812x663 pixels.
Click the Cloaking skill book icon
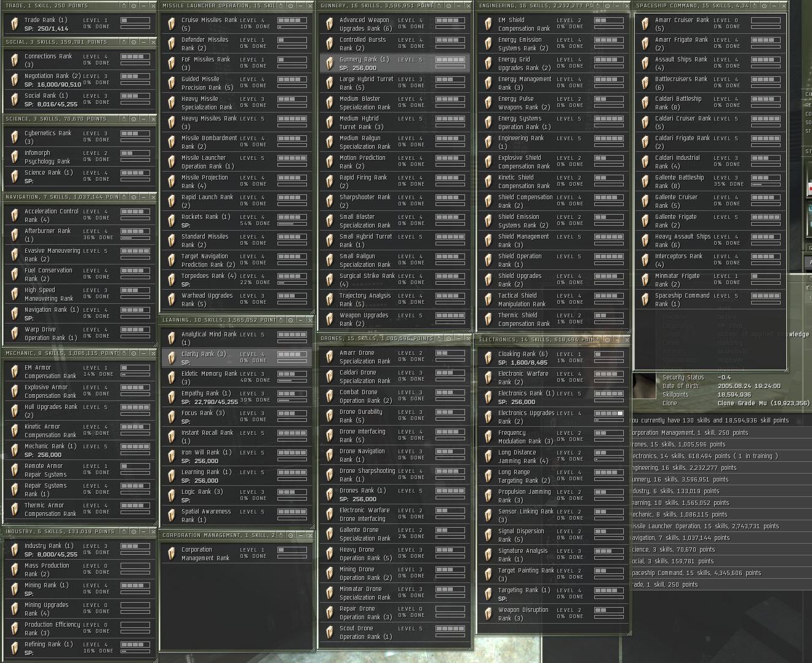tap(489, 358)
